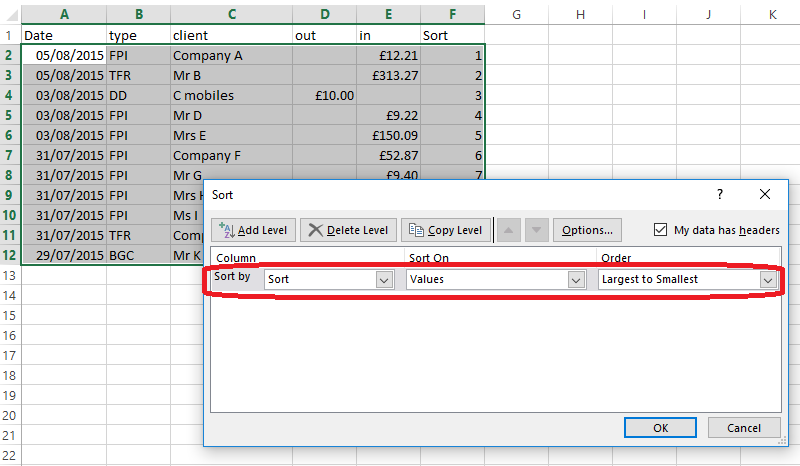Click the Delete Level button
The width and height of the screenshot is (800, 466).
point(348,230)
